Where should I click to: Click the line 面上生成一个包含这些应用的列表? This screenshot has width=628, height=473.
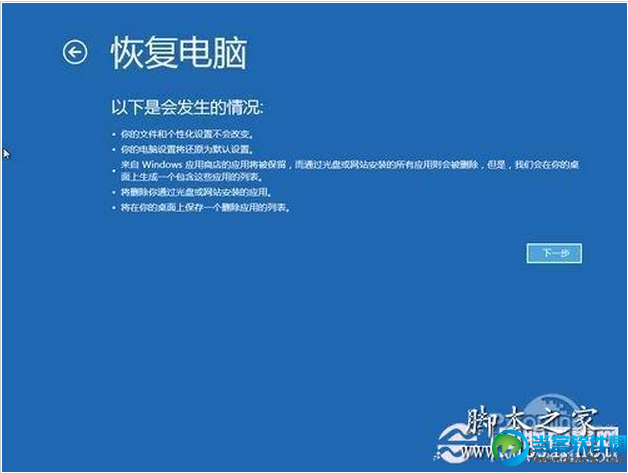point(192,177)
